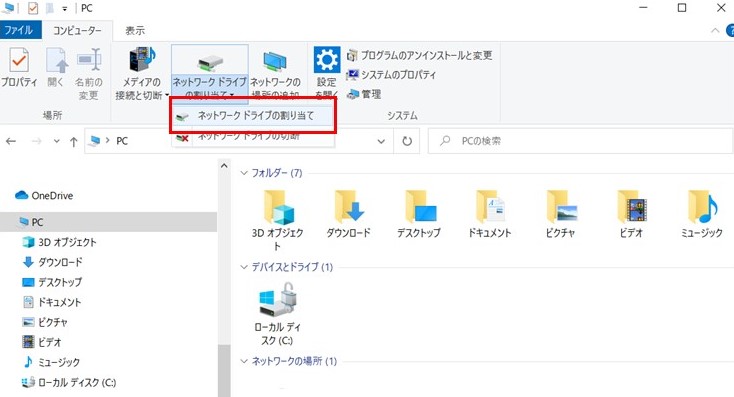Open the ダウンロード folder icon
The width and height of the screenshot is (734, 397).
coord(348,214)
